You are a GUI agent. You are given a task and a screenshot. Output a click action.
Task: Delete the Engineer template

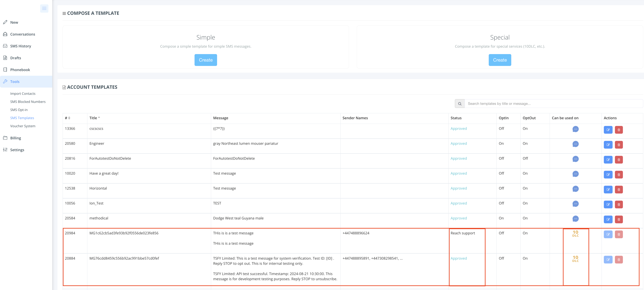[619, 145]
